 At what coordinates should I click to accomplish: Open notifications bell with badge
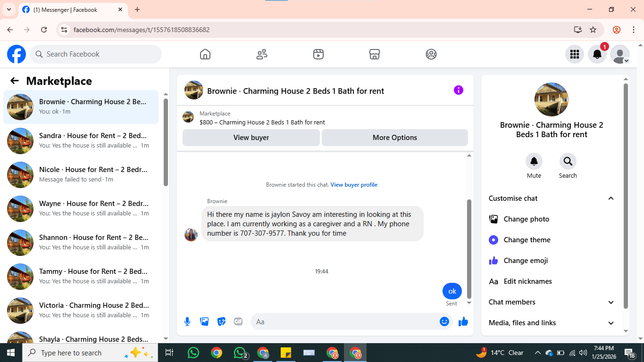[x=597, y=54]
